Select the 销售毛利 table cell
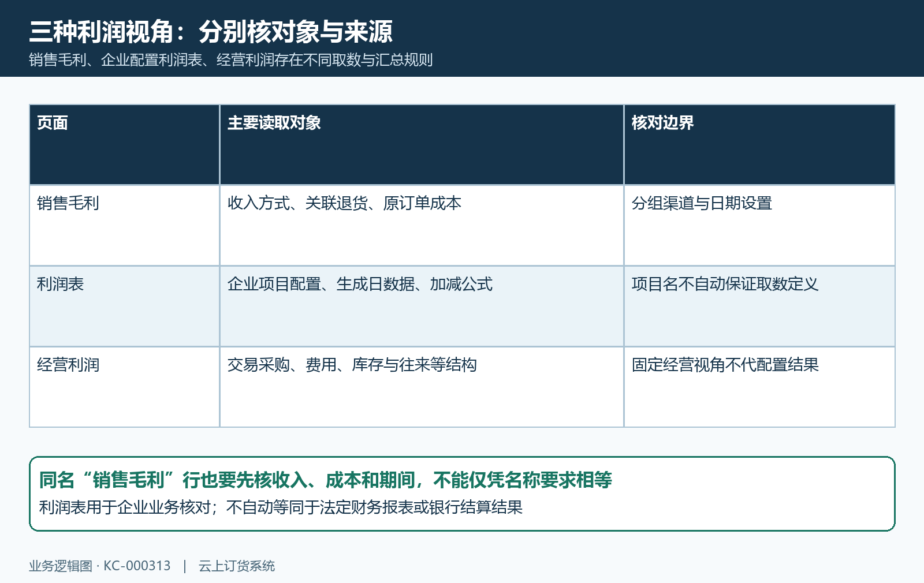The image size is (924, 583). pyautogui.click(x=124, y=225)
